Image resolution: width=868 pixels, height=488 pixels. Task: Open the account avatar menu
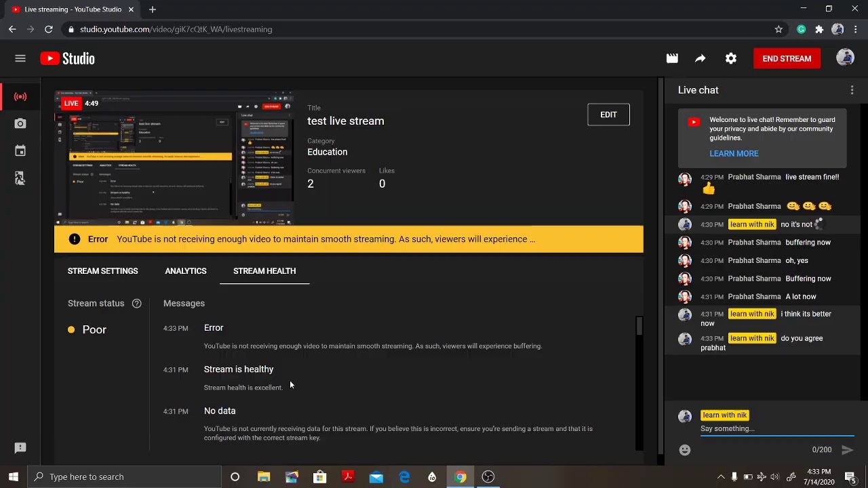point(845,58)
